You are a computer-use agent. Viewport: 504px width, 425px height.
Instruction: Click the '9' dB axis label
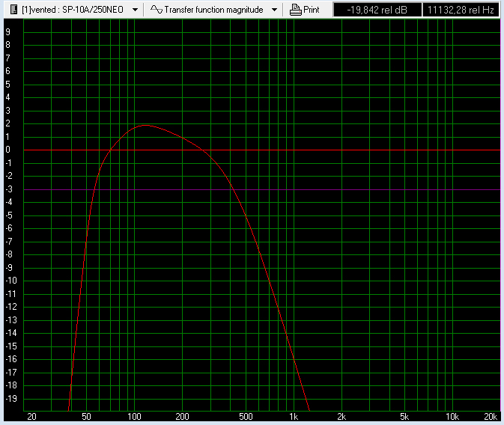click(7, 32)
